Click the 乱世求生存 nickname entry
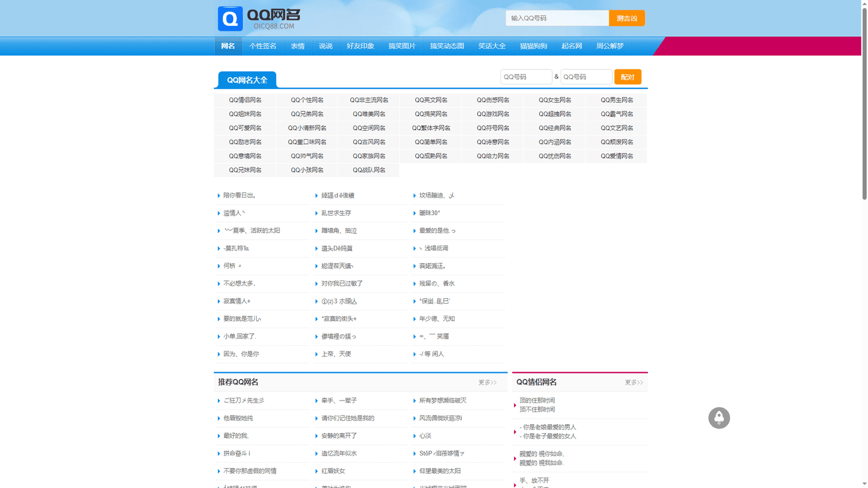 (336, 213)
